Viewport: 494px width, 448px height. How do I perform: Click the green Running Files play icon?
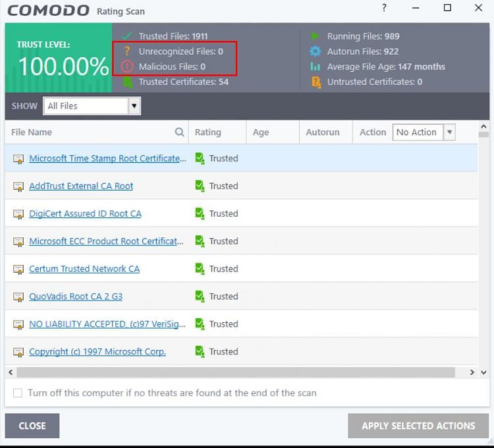pyautogui.click(x=315, y=36)
